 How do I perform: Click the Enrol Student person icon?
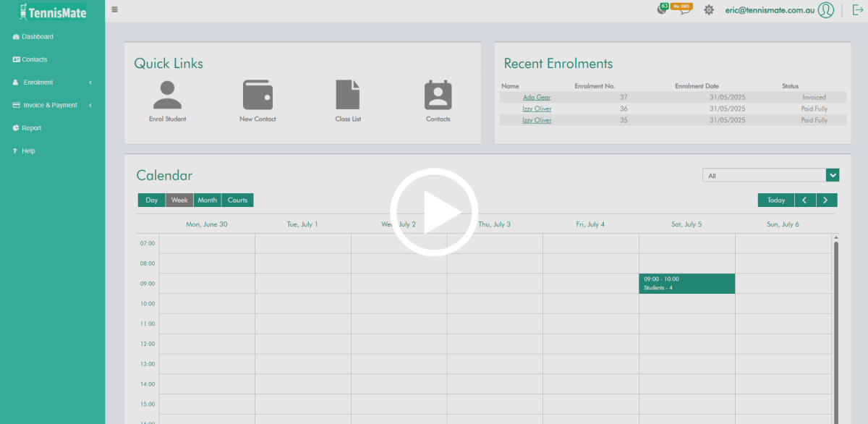click(x=167, y=95)
